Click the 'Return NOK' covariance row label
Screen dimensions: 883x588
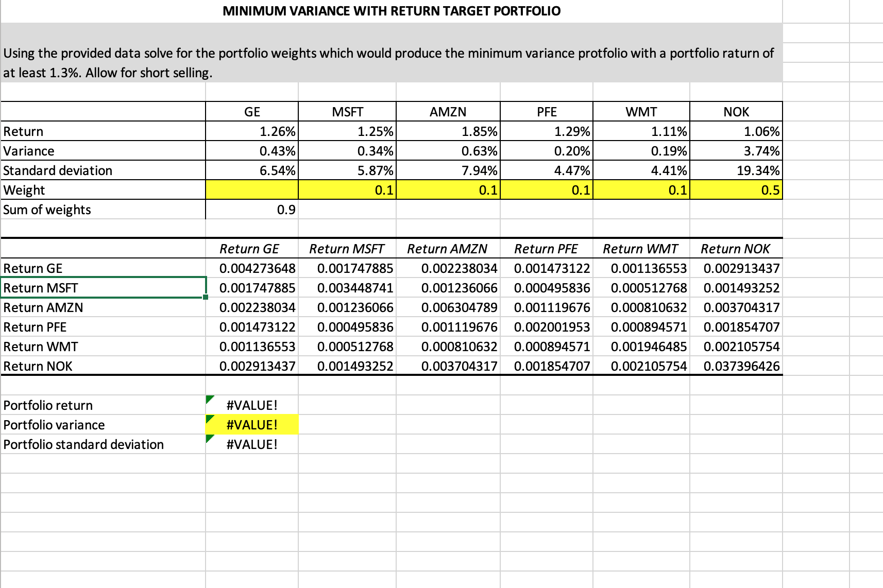click(x=38, y=366)
